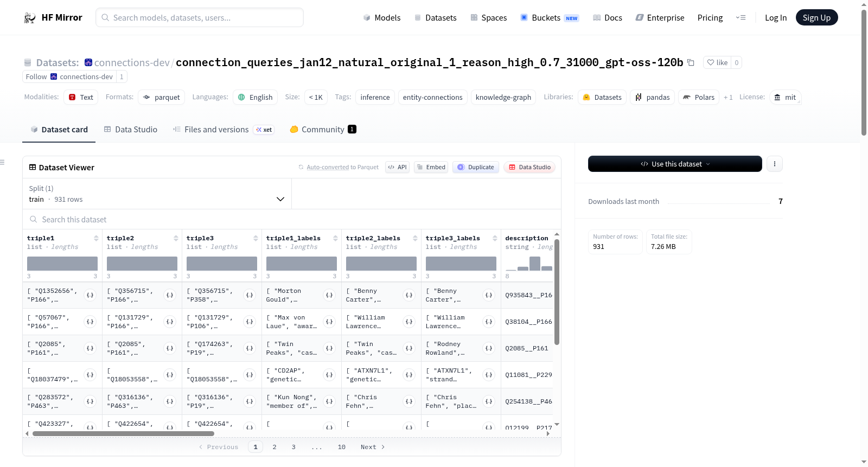Expand JSON braces in Q283572 triple1 cell
This screenshot has height=467, width=868.
pos(90,401)
